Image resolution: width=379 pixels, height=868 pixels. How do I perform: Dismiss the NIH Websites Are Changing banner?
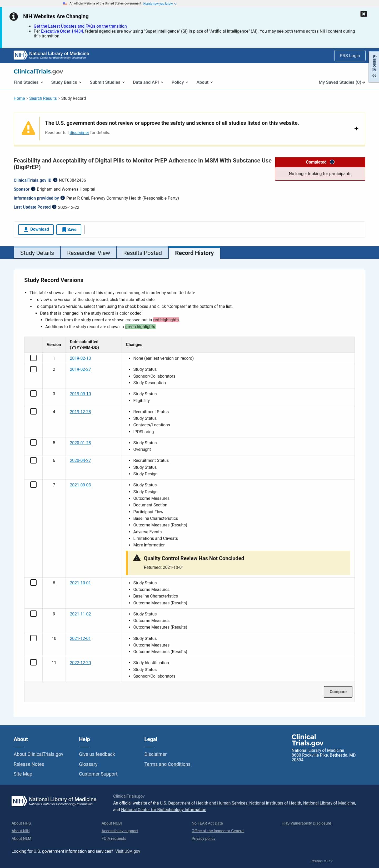click(x=363, y=14)
